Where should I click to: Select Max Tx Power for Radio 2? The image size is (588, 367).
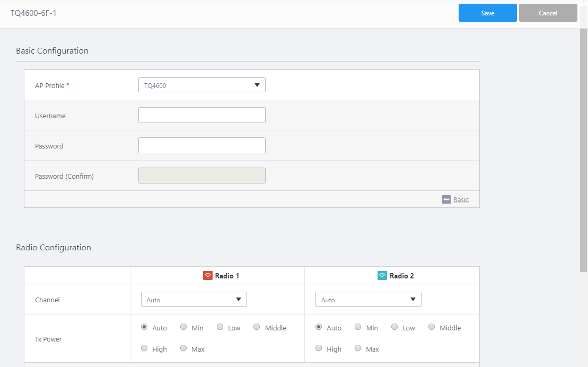(x=358, y=348)
